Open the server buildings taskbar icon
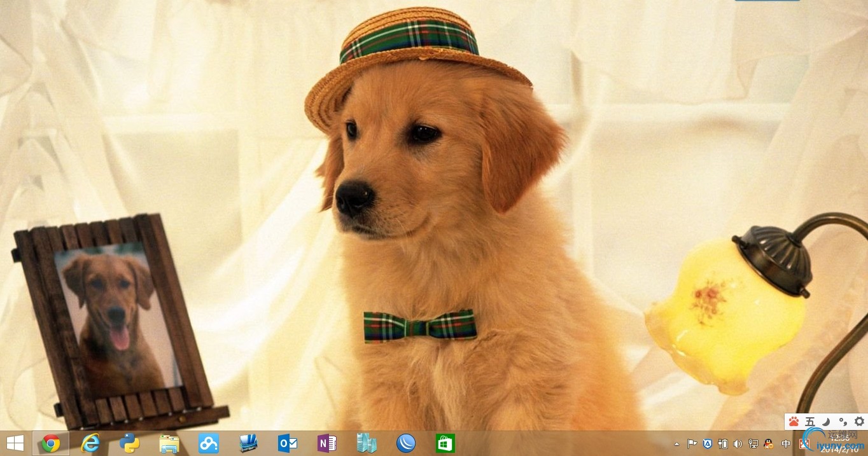The width and height of the screenshot is (868, 456). [x=367, y=443]
